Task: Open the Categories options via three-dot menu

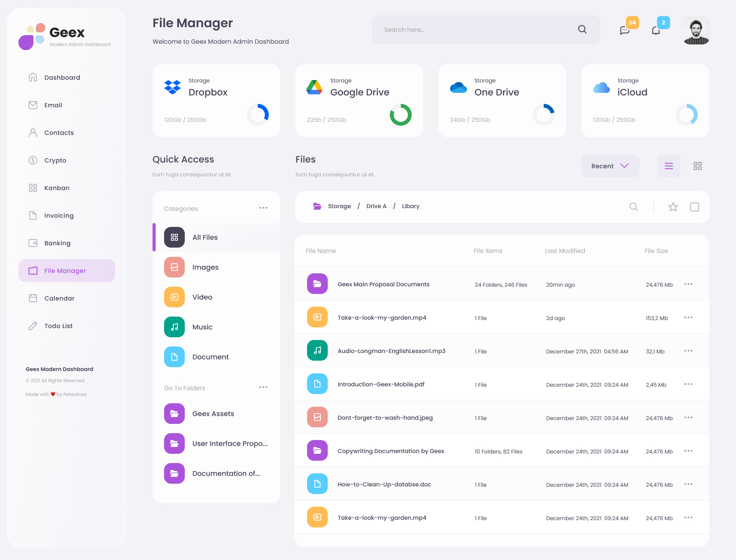Action: (x=263, y=208)
